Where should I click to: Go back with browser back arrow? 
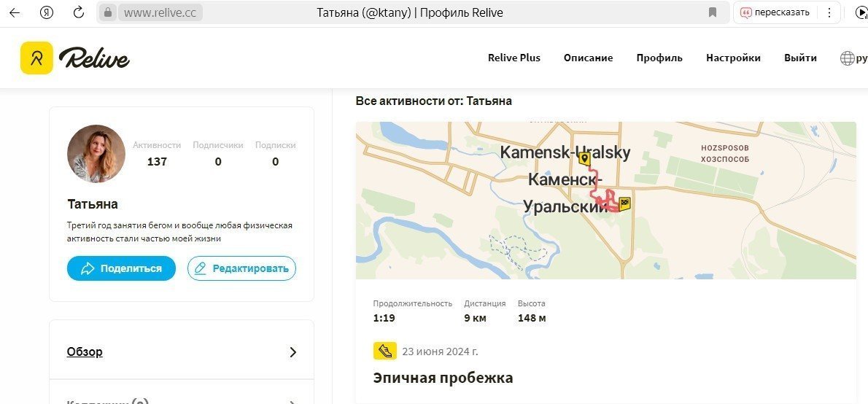pos(15,12)
